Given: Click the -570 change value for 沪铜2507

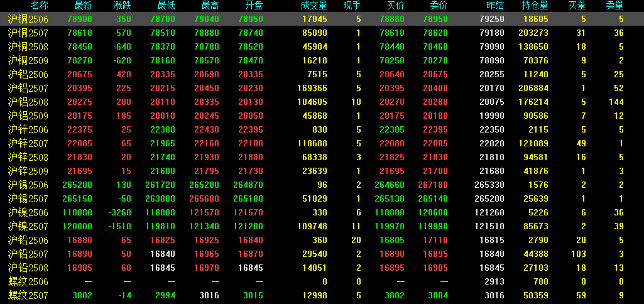Looking at the screenshot, I should pos(123,33).
